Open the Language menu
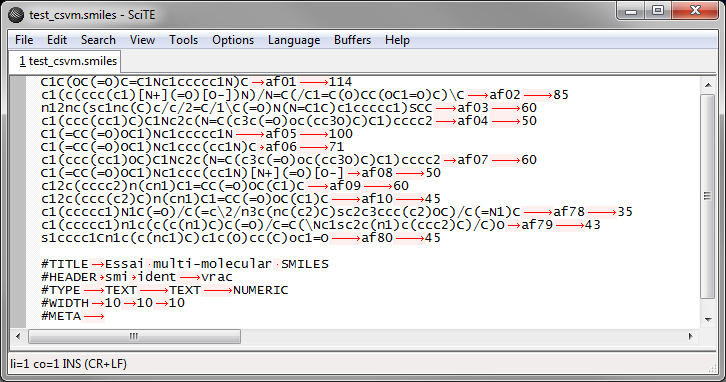Image resolution: width=726 pixels, height=382 pixels. (294, 40)
